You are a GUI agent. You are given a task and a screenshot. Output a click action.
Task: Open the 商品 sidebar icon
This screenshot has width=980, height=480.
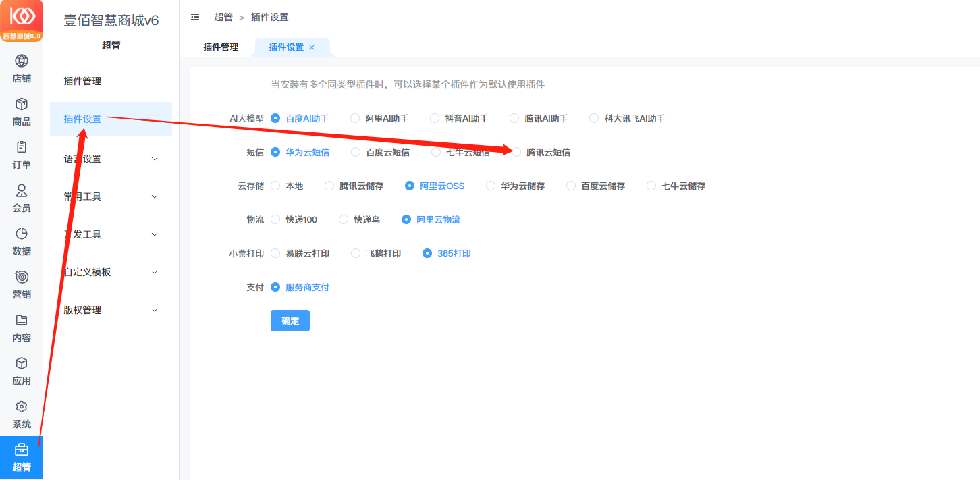(x=22, y=105)
